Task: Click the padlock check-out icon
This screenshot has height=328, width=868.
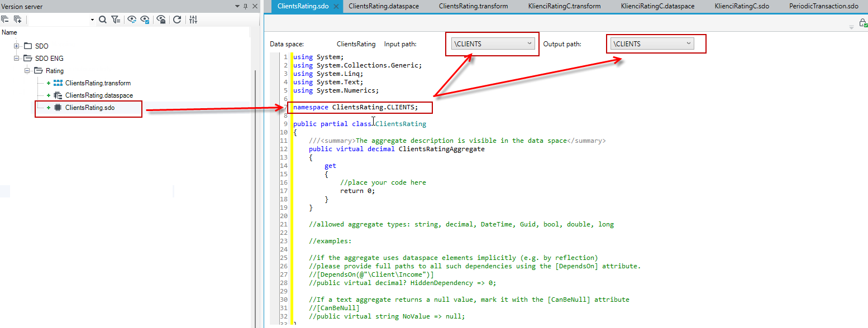Action: [x=863, y=23]
